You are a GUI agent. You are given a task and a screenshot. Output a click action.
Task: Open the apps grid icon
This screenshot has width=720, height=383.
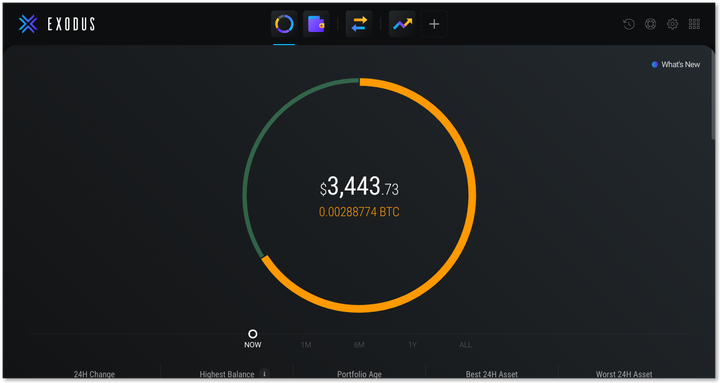[694, 24]
